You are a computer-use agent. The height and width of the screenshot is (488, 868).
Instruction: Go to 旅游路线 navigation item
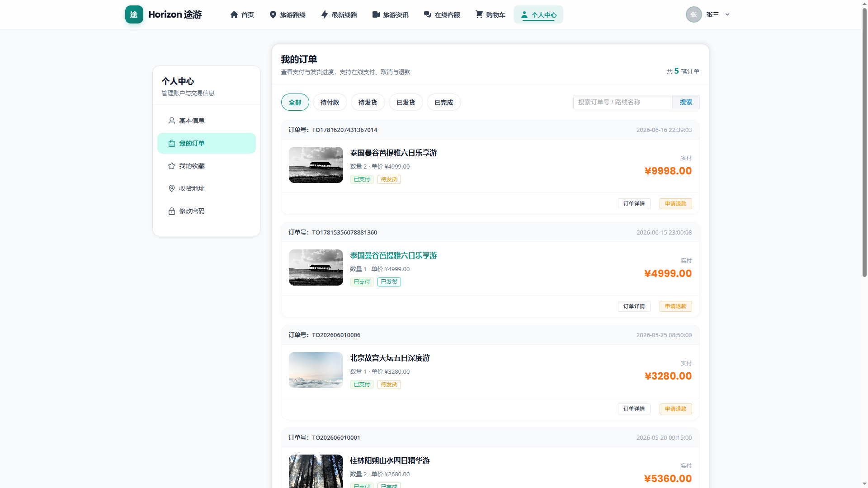click(288, 14)
